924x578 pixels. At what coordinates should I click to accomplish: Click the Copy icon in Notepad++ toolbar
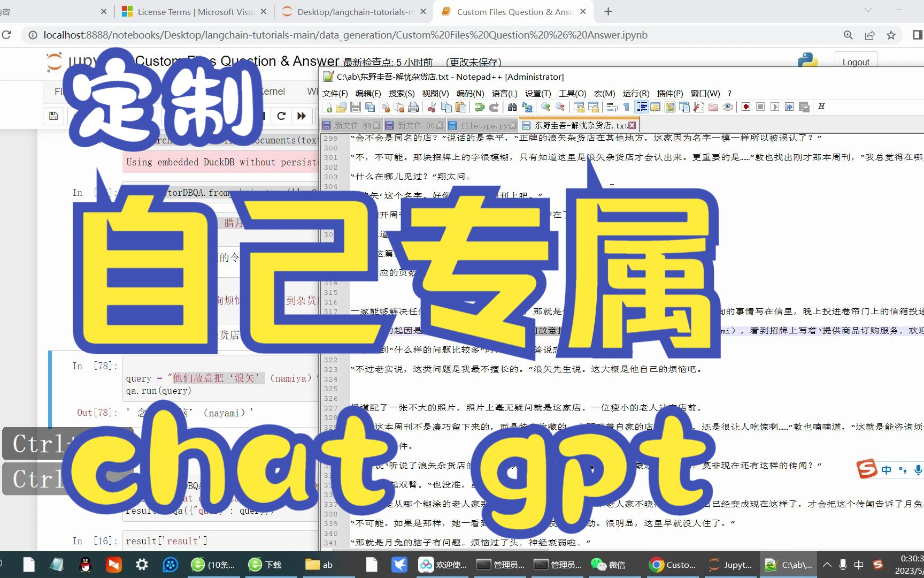446,107
